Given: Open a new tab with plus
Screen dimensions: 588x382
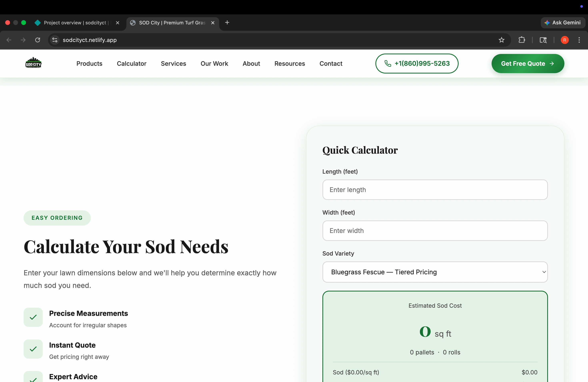Looking at the screenshot, I should (x=227, y=22).
